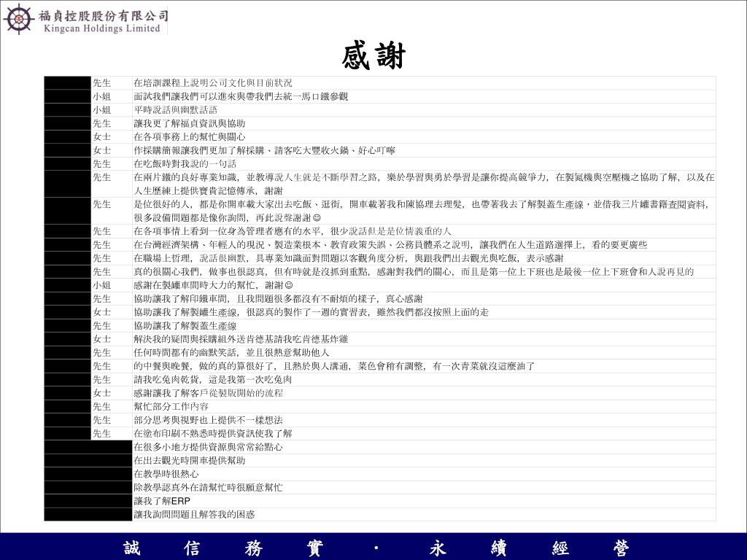
Task: Select row 面試我們讓我們可以進來與帶我們去統一馬口鐵參觀
Action: coord(380,96)
